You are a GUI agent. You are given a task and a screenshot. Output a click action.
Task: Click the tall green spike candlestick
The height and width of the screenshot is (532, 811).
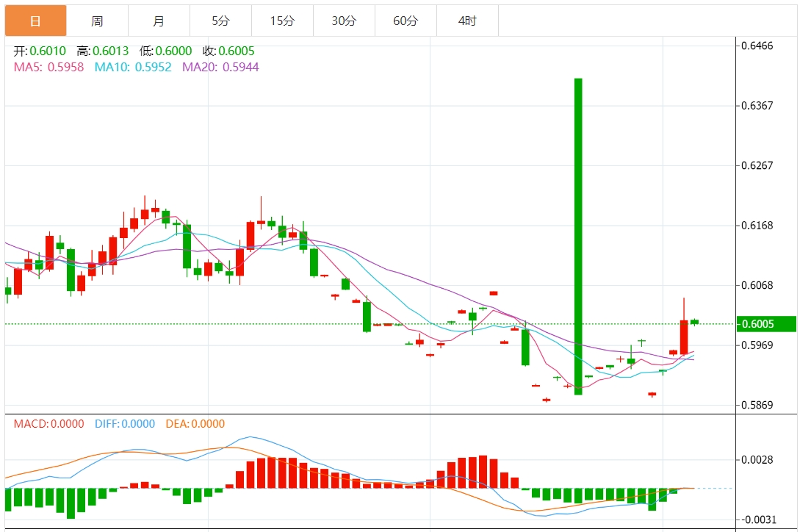[x=578, y=237]
